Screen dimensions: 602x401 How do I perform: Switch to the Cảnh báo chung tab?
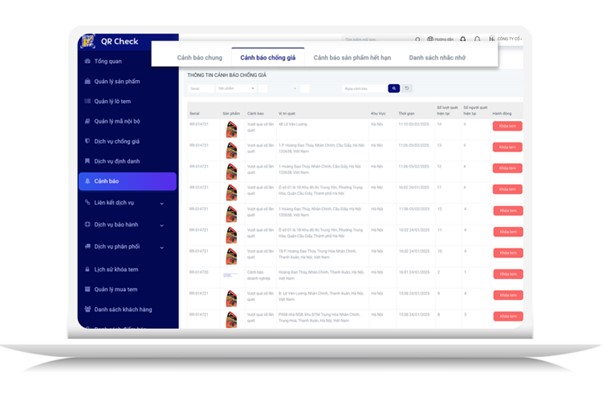point(198,58)
